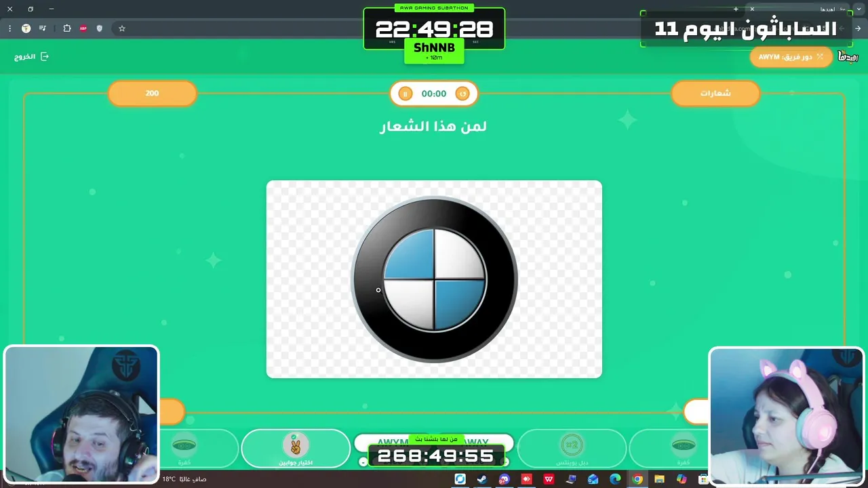Reset the question timer with the reload icon
The width and height of the screenshot is (868, 488).
[x=463, y=94]
